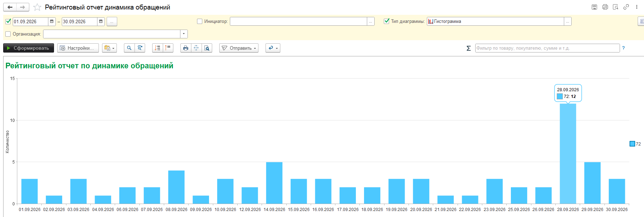Click the start date field 01.09.2026
Screen dimensions: 644x217
[30, 21]
